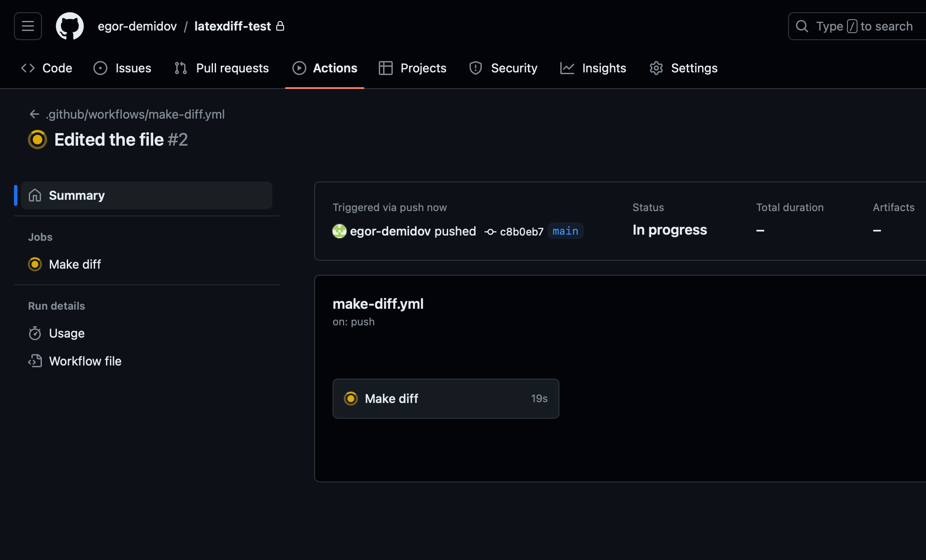
Task: Click the c8b0eb7 commit hash link
Action: click(x=521, y=232)
